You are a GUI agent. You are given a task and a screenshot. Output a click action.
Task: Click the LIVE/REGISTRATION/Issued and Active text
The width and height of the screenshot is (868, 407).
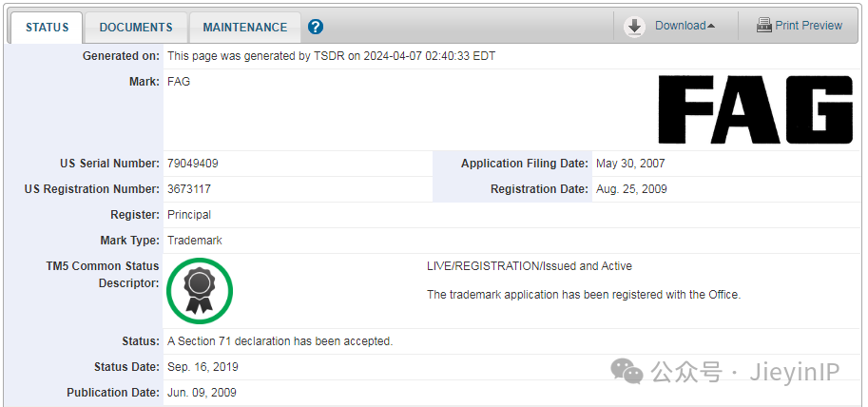pyautogui.click(x=530, y=266)
